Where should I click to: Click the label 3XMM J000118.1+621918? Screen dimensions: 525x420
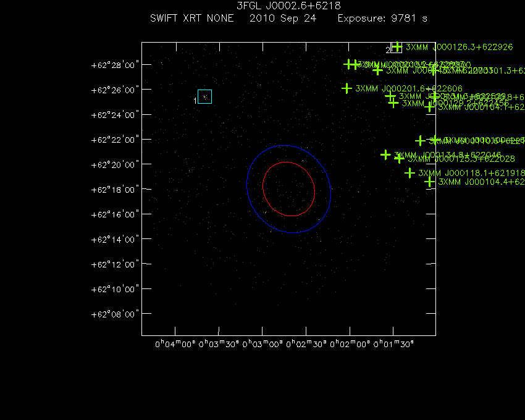(471, 173)
